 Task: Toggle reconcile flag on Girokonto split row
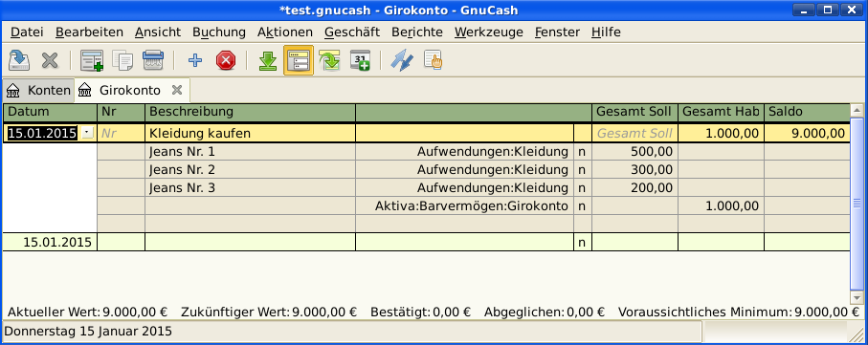[582, 206]
